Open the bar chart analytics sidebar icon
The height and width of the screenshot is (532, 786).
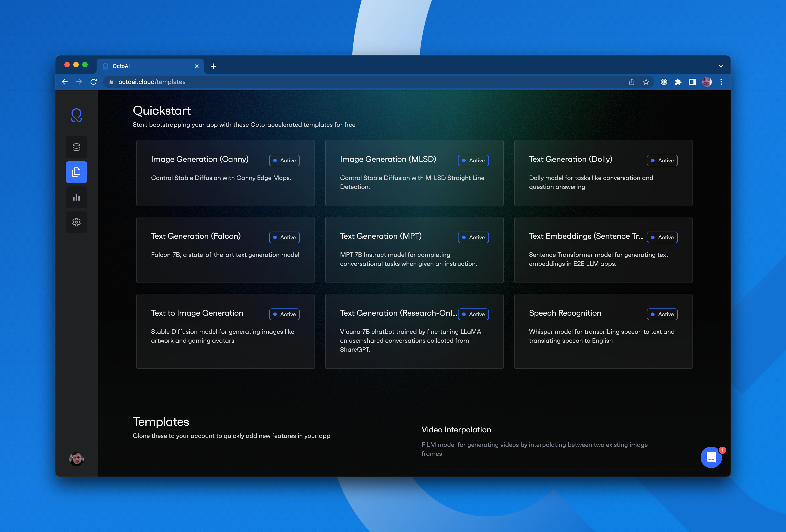tap(76, 197)
